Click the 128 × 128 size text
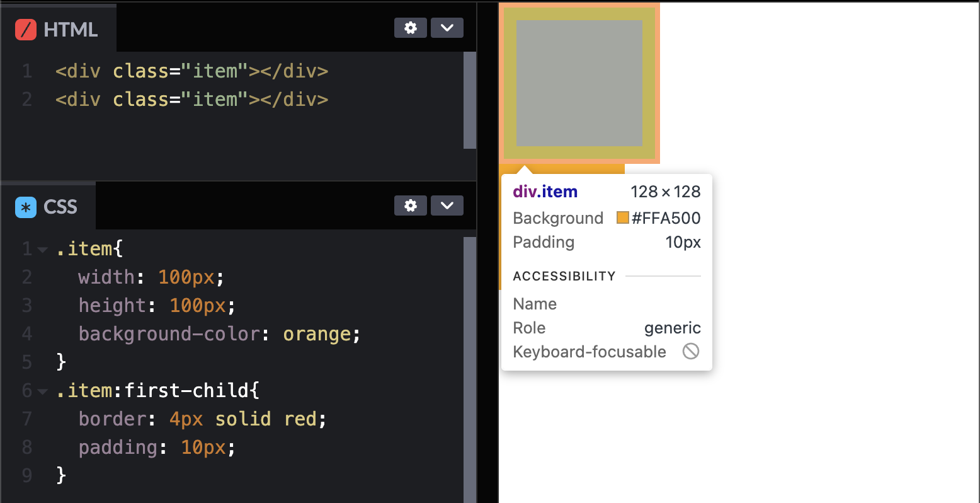 point(666,192)
